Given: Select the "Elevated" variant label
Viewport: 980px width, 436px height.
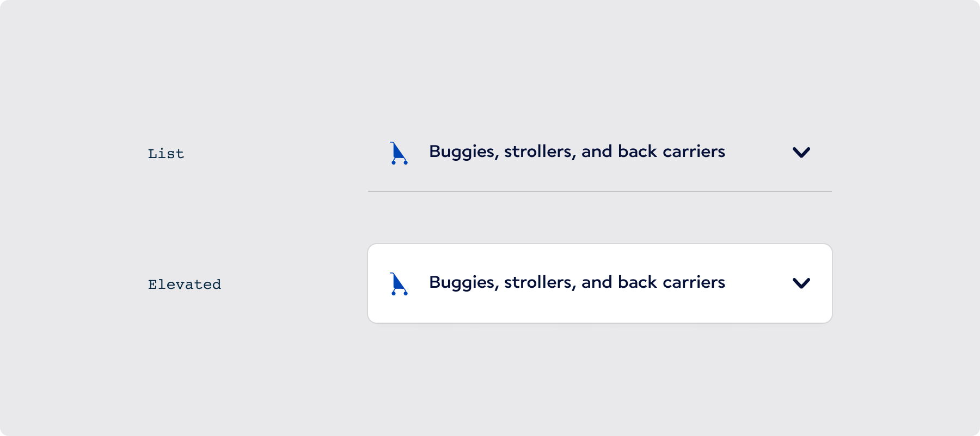Looking at the screenshot, I should coord(184,284).
